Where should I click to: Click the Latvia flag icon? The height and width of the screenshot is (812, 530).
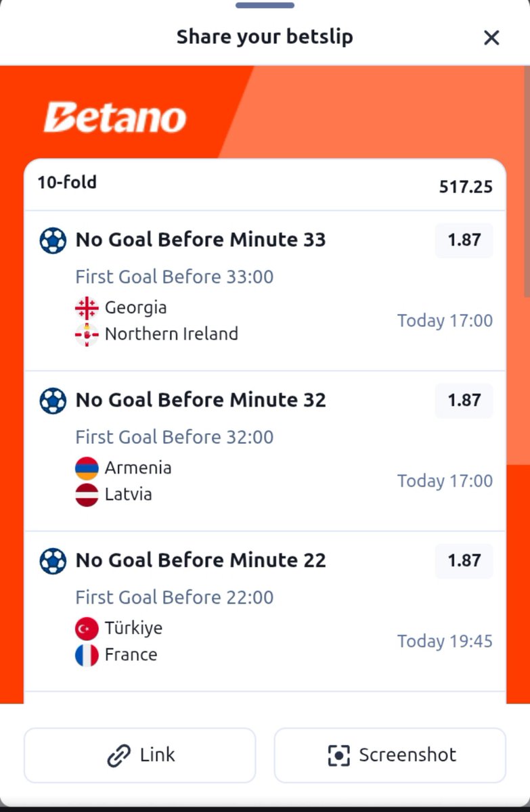tap(87, 495)
